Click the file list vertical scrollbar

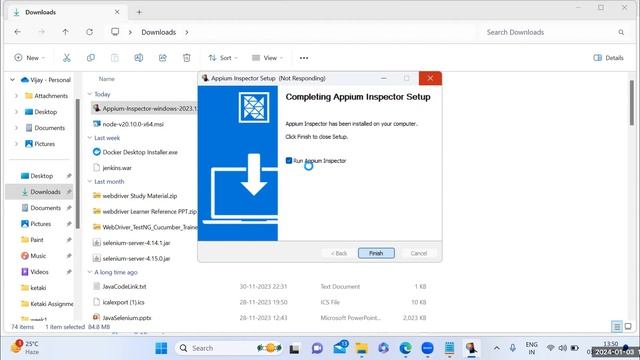(631, 102)
